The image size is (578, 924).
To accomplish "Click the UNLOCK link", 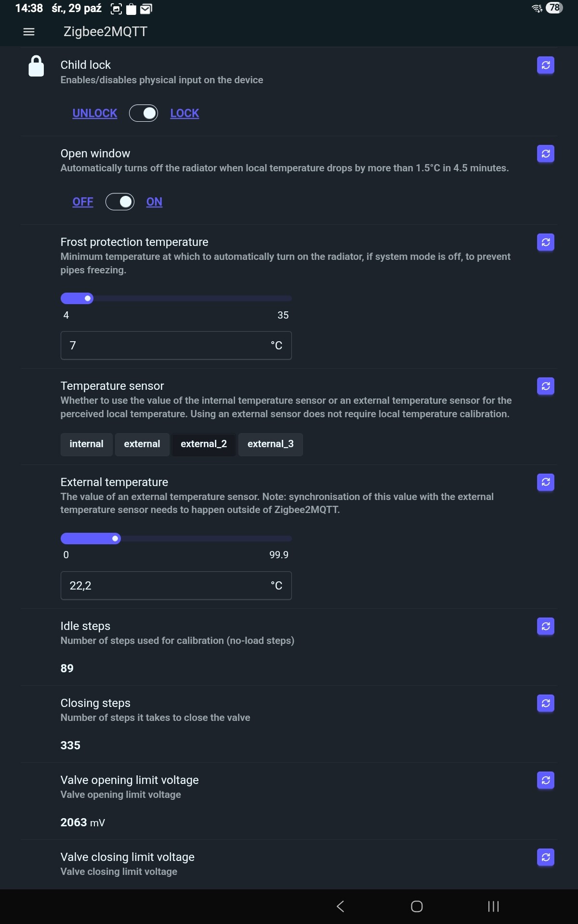I will point(95,113).
